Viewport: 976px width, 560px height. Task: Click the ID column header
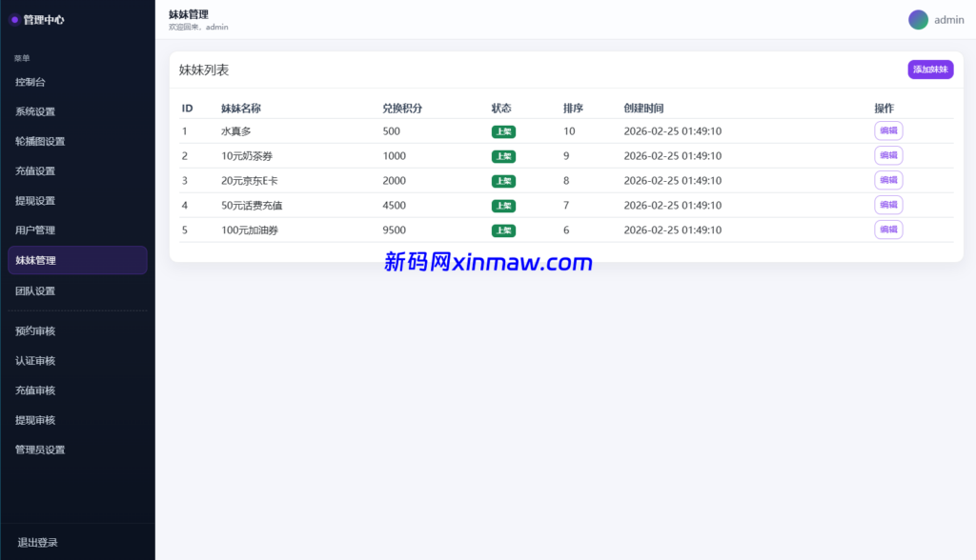point(188,109)
